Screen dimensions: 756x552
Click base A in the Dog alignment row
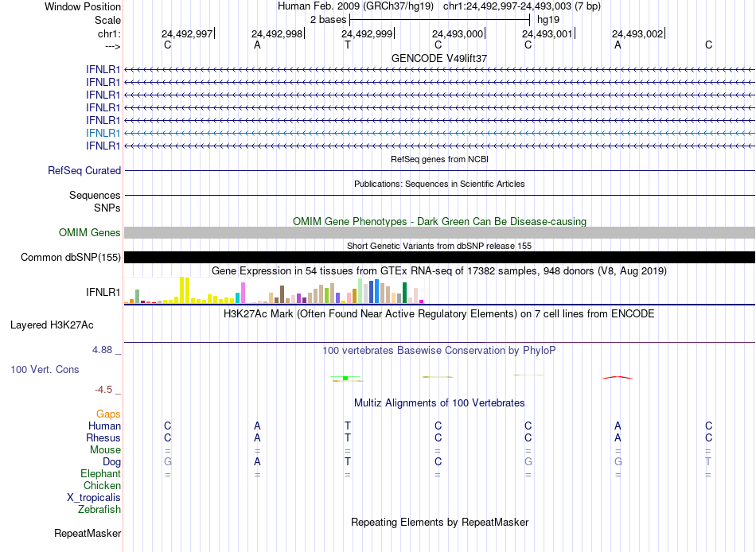point(258,462)
